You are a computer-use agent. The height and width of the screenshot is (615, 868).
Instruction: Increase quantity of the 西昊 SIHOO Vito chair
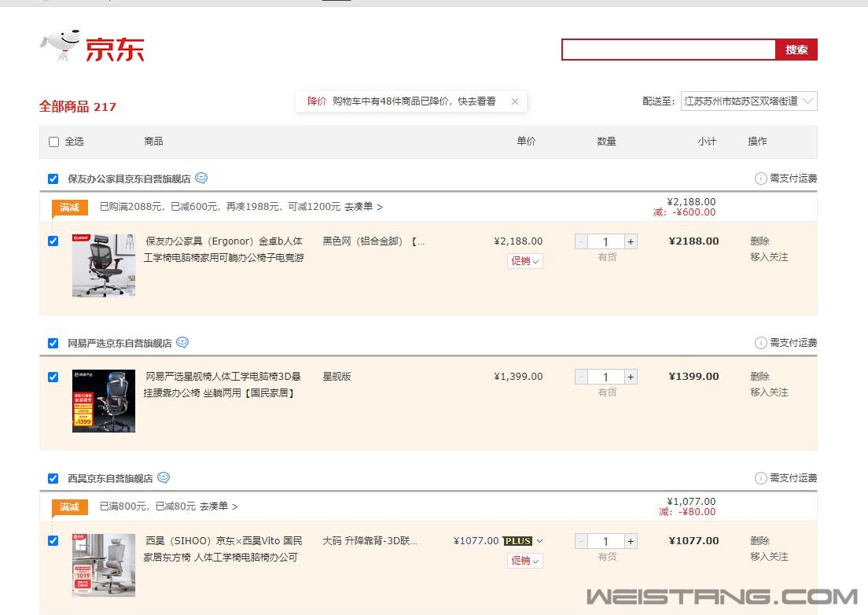pos(631,541)
